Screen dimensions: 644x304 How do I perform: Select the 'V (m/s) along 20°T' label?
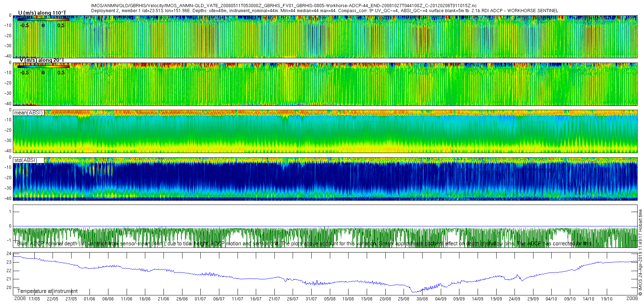pyautogui.click(x=42, y=60)
